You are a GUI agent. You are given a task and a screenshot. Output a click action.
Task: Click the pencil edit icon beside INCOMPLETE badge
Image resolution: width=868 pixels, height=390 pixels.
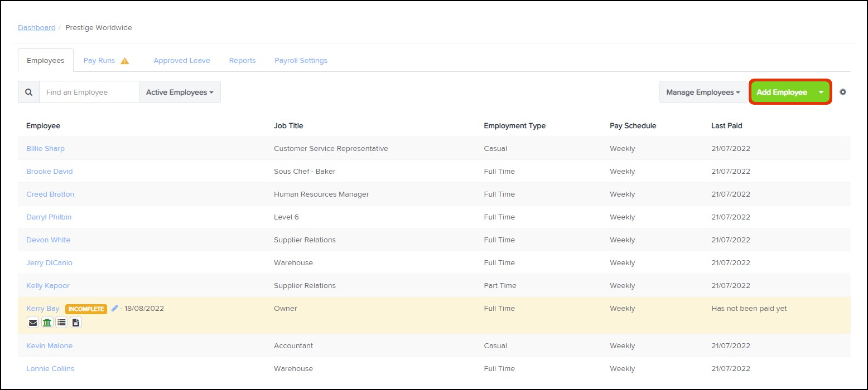point(115,308)
